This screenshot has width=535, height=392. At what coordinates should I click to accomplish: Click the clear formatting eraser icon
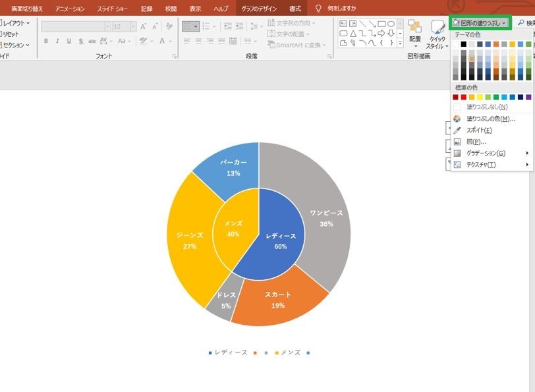coord(169,26)
